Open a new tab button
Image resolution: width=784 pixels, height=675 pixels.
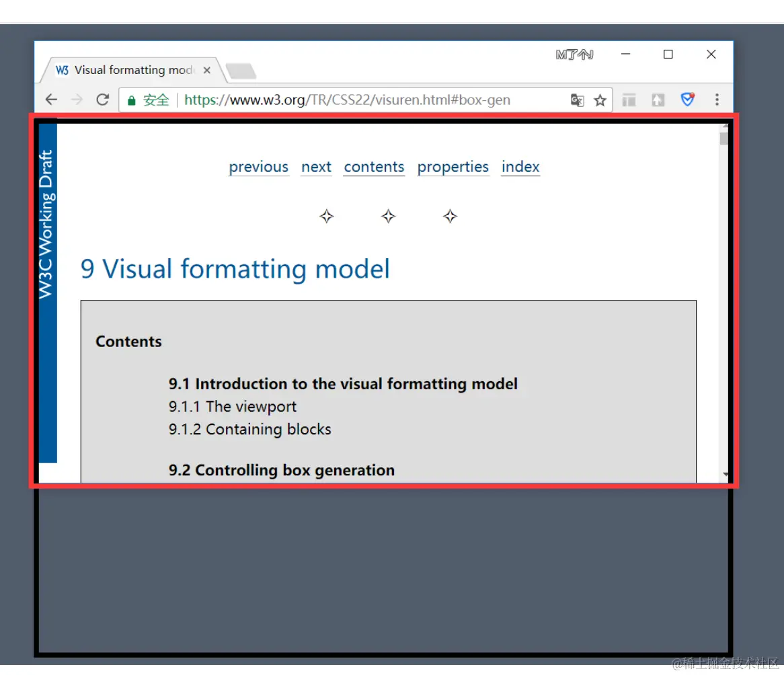(x=241, y=71)
